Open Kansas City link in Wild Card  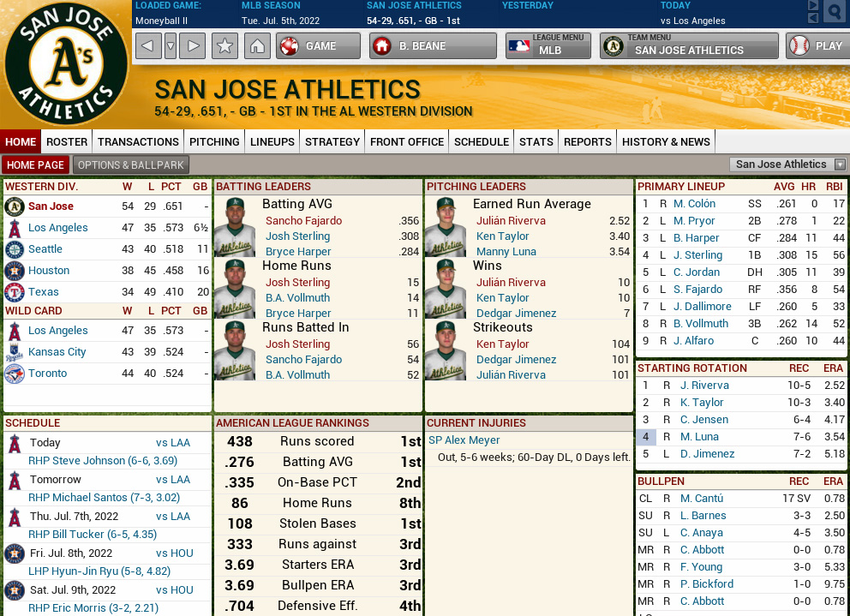57,352
